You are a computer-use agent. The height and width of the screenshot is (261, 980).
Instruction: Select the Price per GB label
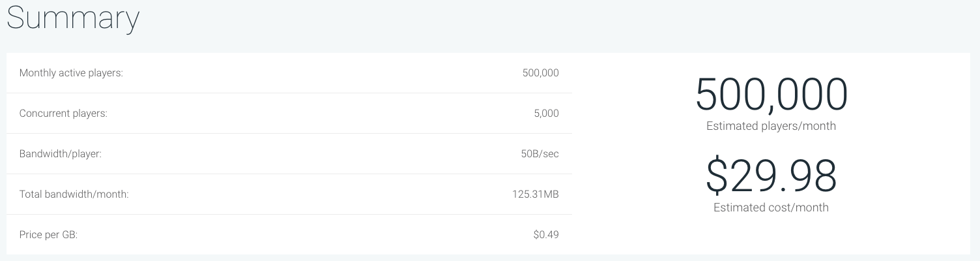[48, 235]
